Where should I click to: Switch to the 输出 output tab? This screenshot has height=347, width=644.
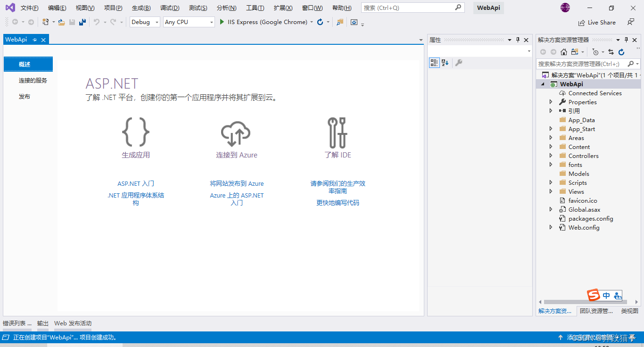(x=43, y=323)
